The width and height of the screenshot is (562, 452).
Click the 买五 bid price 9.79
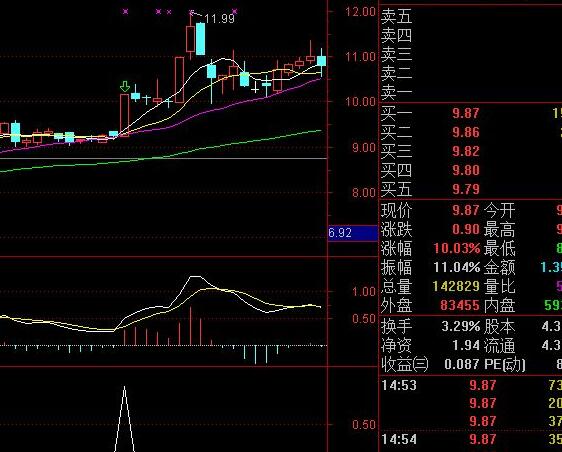click(x=466, y=189)
